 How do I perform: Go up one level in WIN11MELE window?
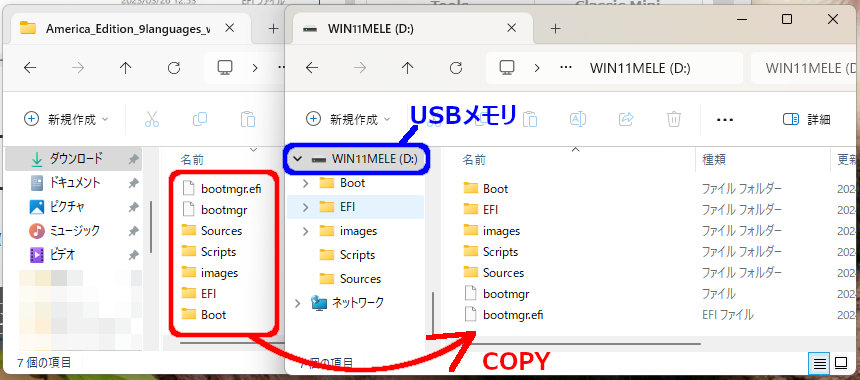point(408,68)
